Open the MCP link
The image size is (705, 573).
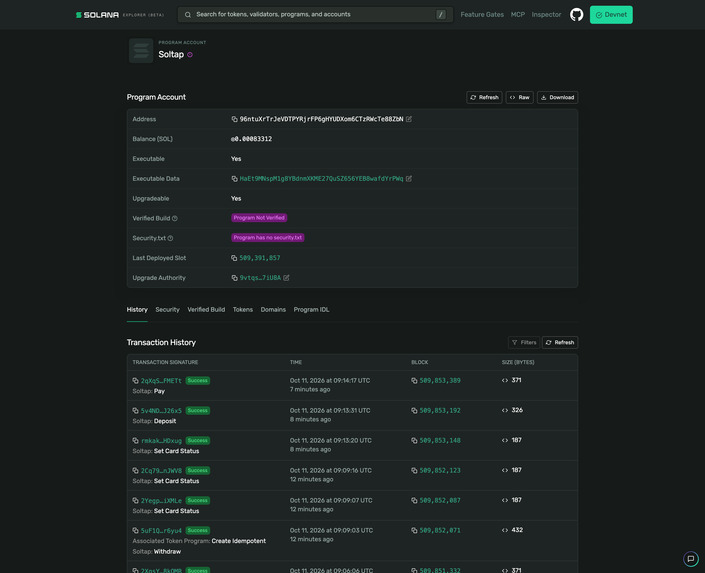point(518,15)
